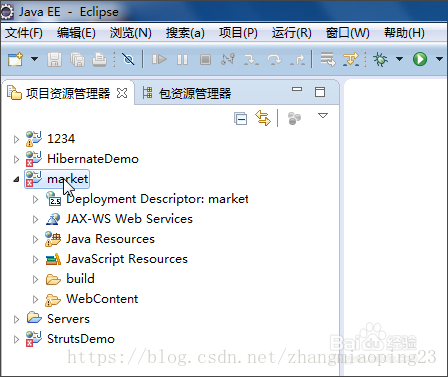Click the Terminate debug icon
Screen dimensions: 448x377
[205, 60]
